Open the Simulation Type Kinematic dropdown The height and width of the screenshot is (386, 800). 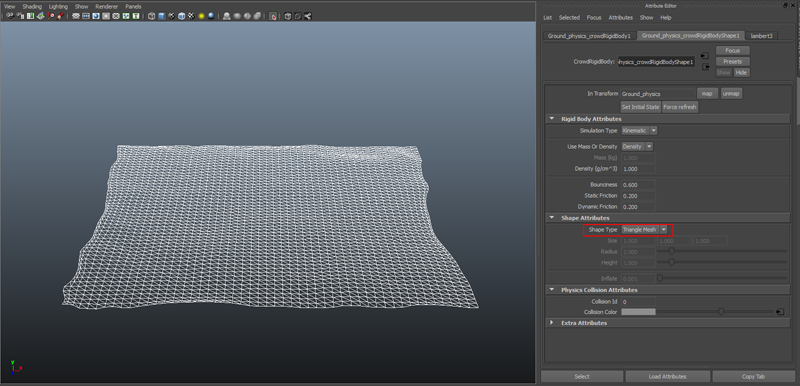pos(639,131)
